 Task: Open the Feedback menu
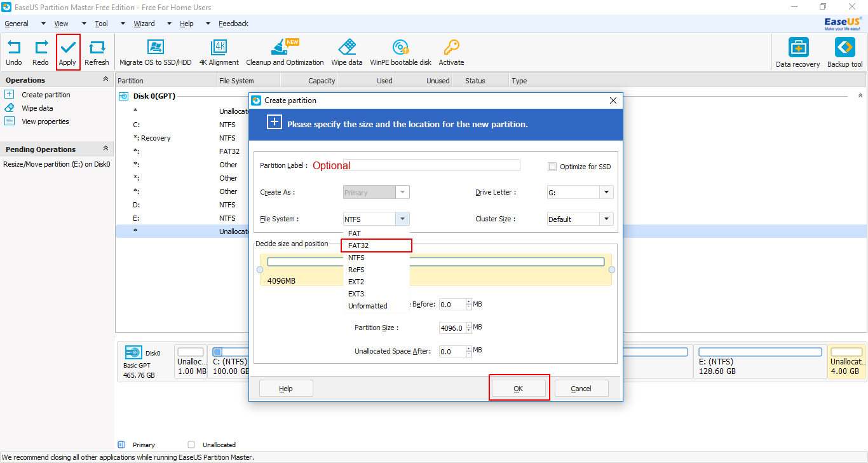(x=234, y=24)
